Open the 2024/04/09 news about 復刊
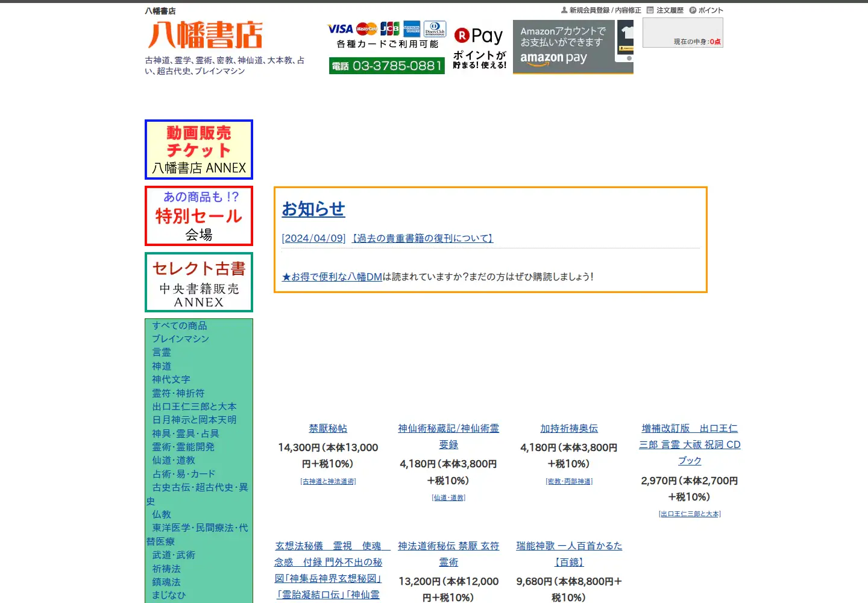Image resolution: width=868 pixels, height=603 pixels. (x=388, y=238)
